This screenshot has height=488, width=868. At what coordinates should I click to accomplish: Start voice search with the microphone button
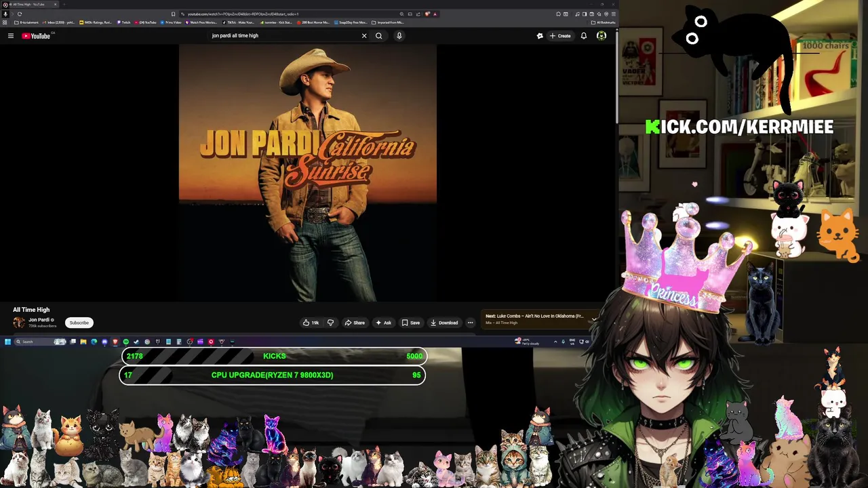tap(399, 36)
